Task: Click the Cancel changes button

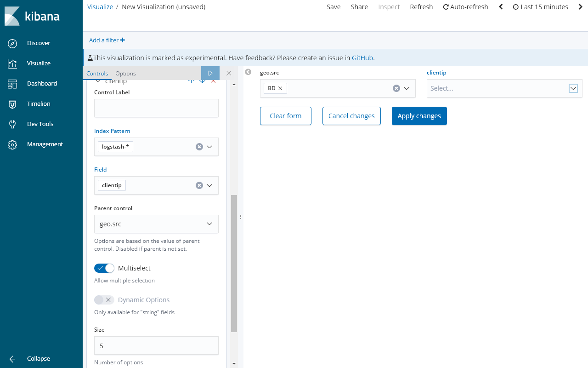Action: point(351,116)
